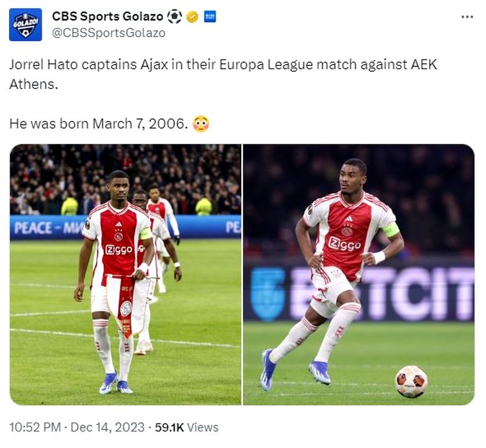Click the tweet text about Jorrel Hato
Image resolution: width=486 pixels, height=448 pixels.
[223, 74]
